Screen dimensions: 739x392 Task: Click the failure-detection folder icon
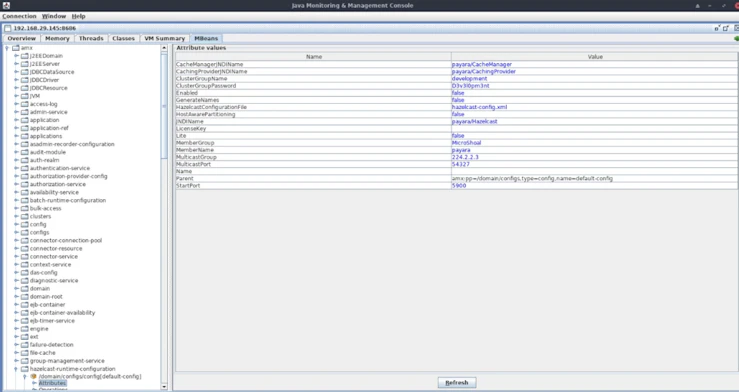pos(25,344)
